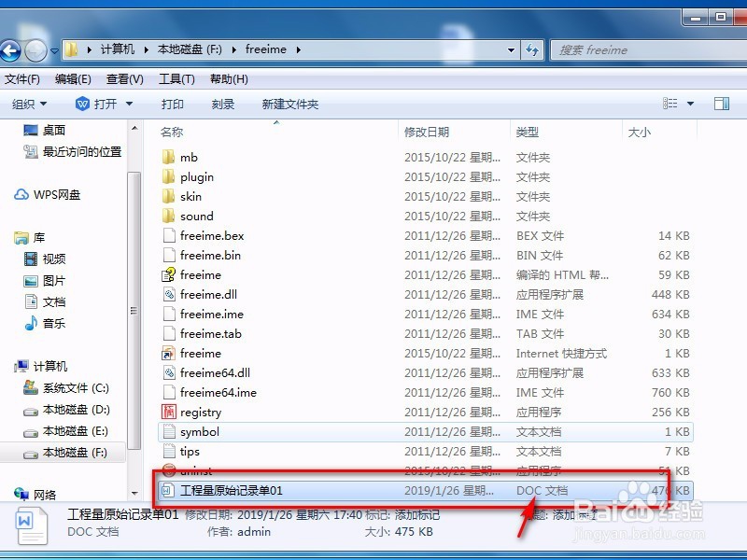Select 库 in the navigation pane
The width and height of the screenshot is (747, 560).
point(30,237)
